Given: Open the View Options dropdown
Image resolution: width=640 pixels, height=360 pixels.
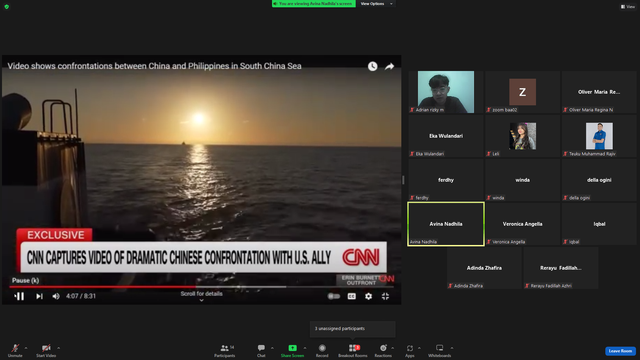Looking at the screenshot, I should [376, 4].
